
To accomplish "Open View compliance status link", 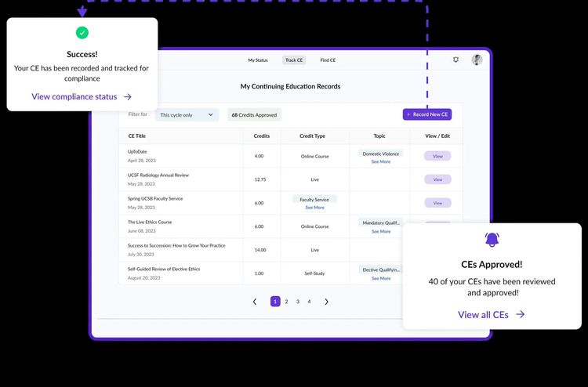I will pyautogui.click(x=74, y=97).
